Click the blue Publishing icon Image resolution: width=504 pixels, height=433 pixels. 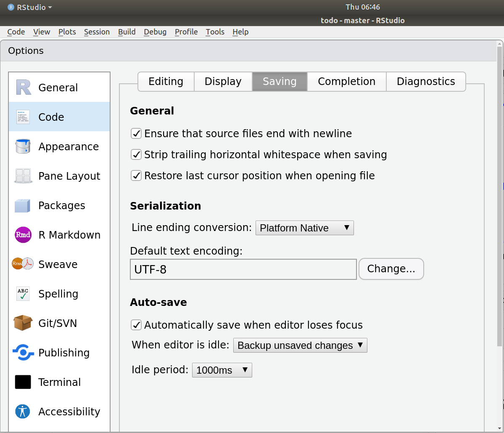click(x=23, y=353)
